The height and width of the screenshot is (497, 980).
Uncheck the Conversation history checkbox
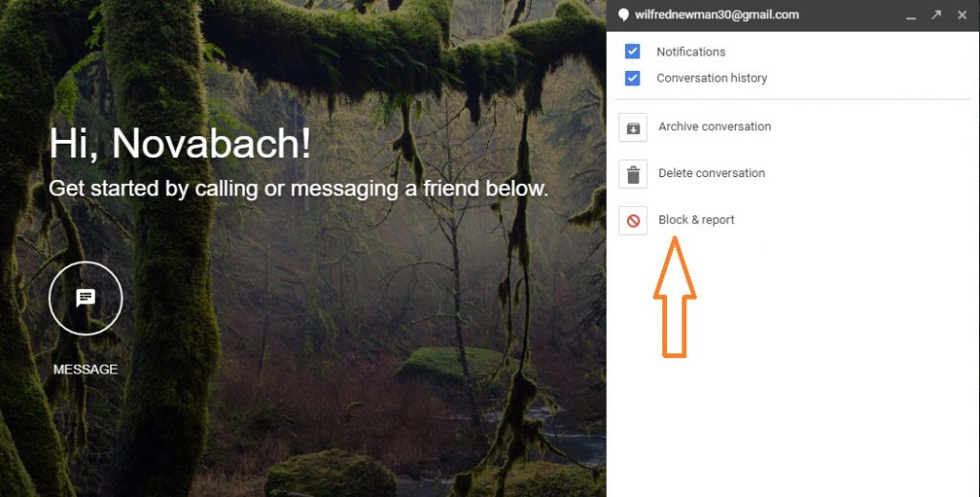[x=633, y=79]
